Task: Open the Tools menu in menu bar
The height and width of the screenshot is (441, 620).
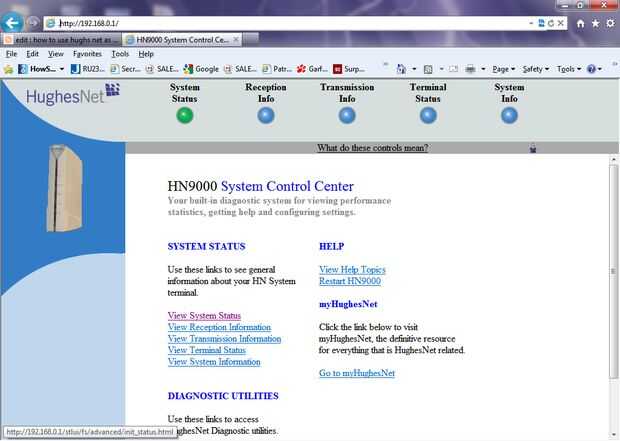Action: click(120, 54)
